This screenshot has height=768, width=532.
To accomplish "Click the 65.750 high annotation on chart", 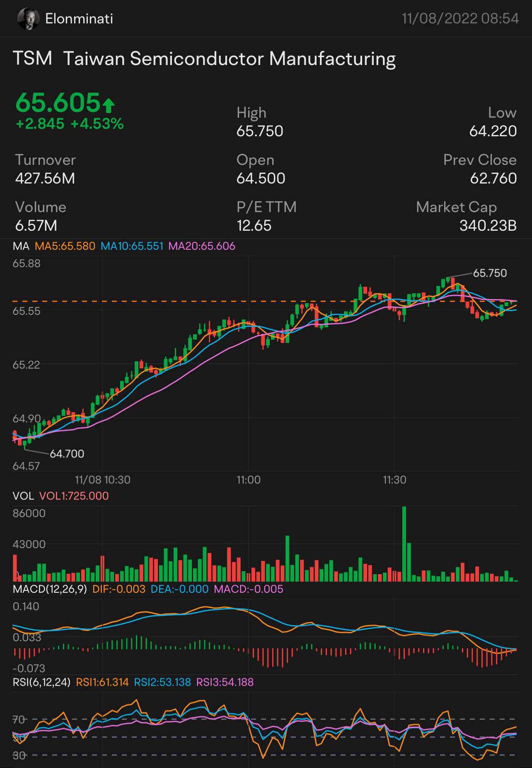I will (x=490, y=273).
